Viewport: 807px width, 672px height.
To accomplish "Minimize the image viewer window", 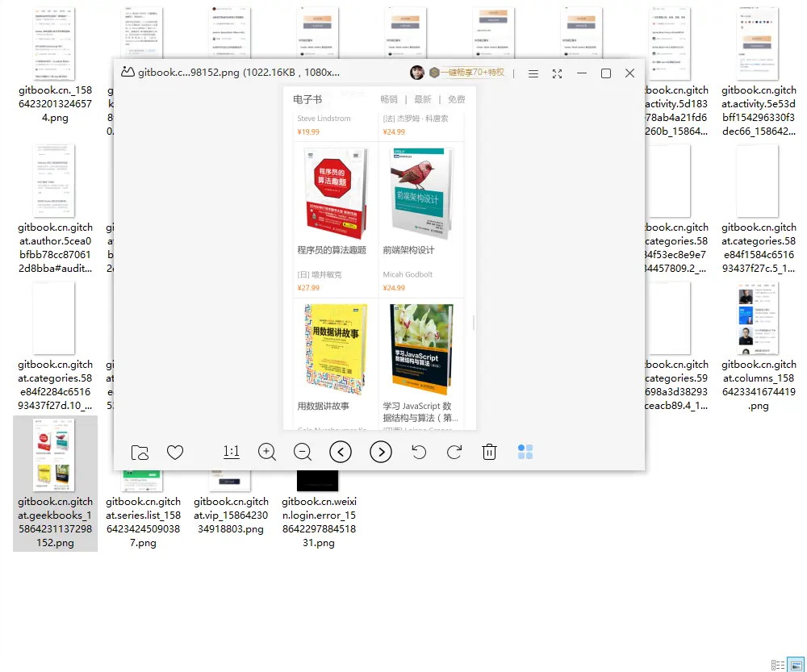I will click(x=582, y=73).
